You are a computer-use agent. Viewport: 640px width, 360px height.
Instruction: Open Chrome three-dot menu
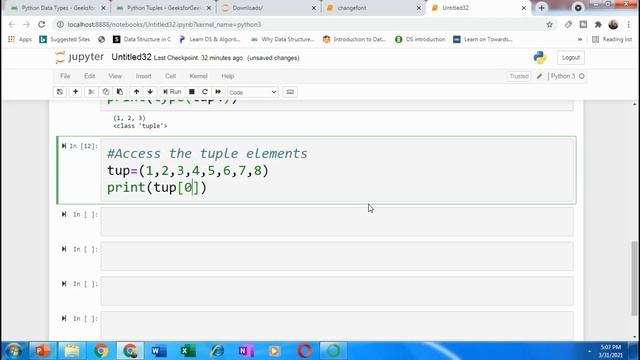click(629, 24)
